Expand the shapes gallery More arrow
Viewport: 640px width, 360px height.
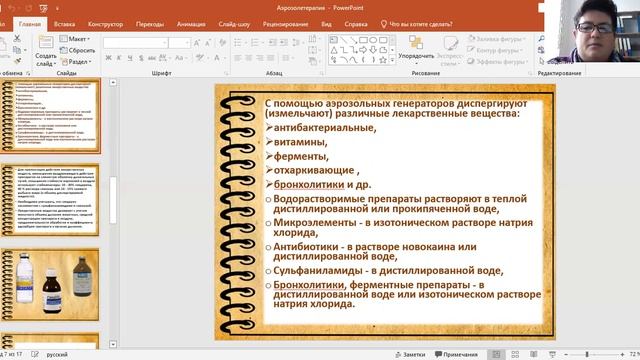(x=392, y=60)
